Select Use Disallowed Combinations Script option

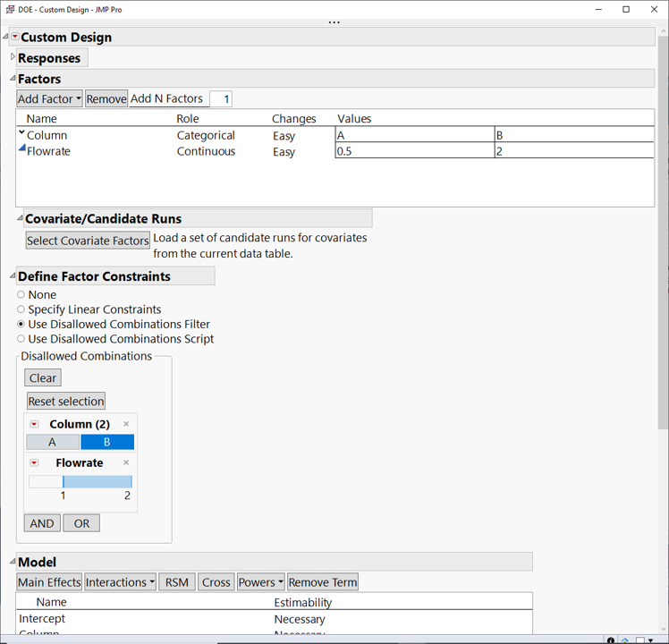[x=21, y=339]
